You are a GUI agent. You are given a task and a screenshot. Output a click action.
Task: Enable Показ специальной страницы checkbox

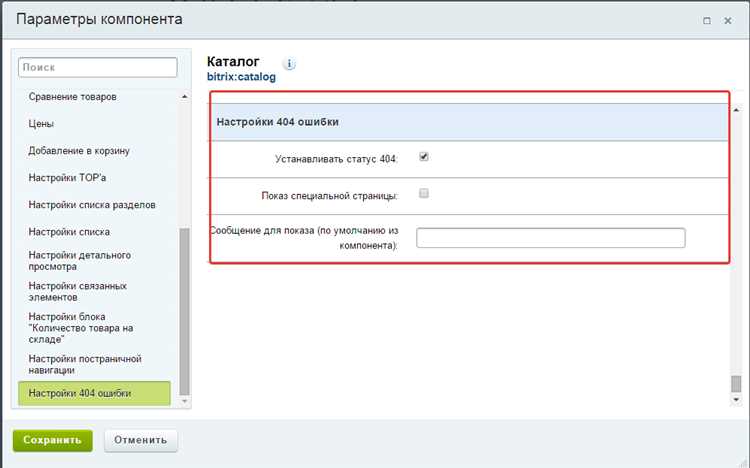point(423,193)
